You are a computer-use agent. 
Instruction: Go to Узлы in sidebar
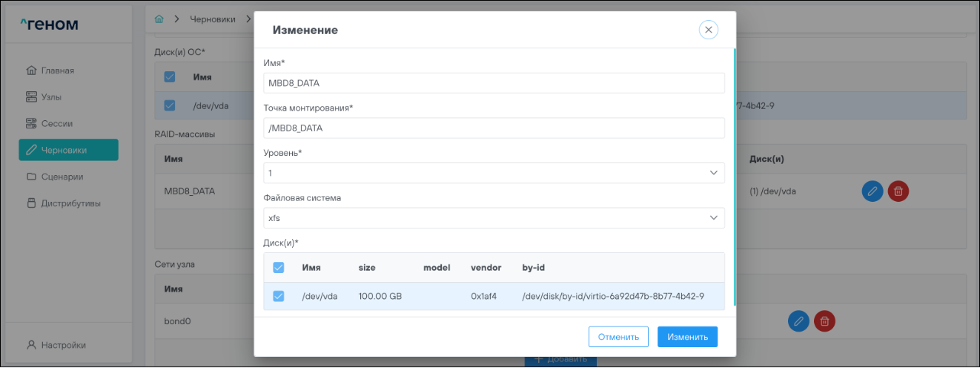52,97
